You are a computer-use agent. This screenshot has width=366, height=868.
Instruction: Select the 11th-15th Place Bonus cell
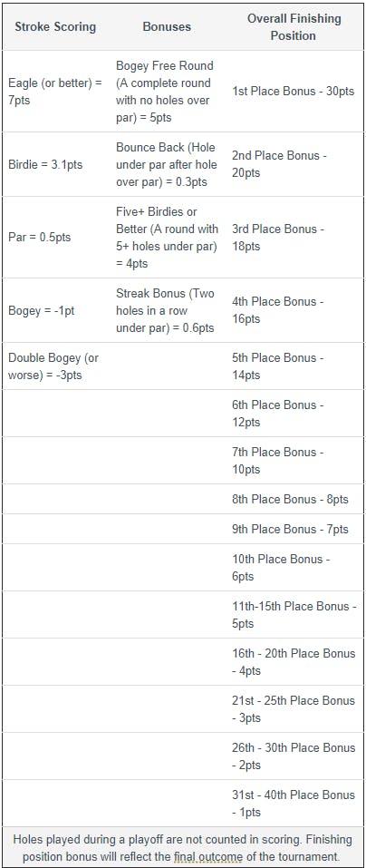tap(294, 614)
